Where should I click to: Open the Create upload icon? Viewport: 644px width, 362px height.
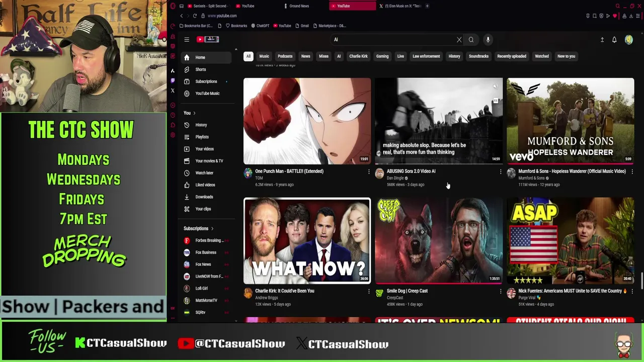coord(602,40)
